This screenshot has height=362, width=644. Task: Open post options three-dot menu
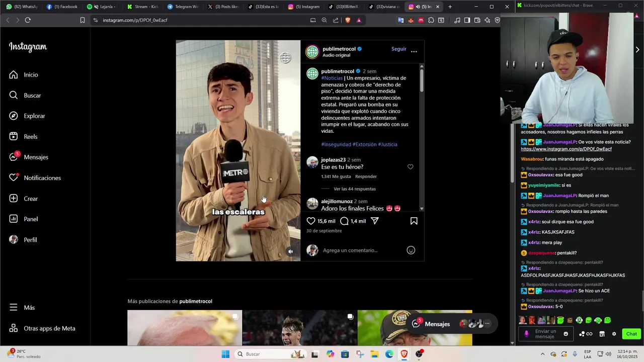point(414,51)
